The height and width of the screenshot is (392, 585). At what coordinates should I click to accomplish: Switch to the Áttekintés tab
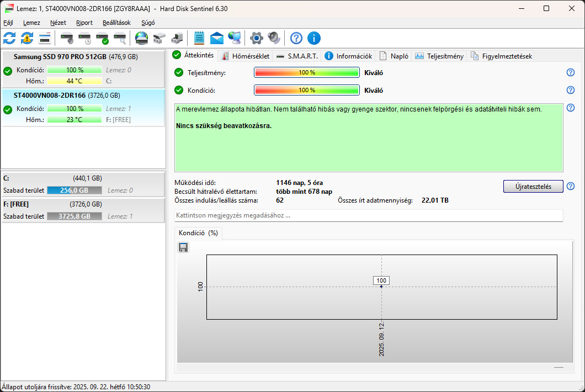(193, 55)
